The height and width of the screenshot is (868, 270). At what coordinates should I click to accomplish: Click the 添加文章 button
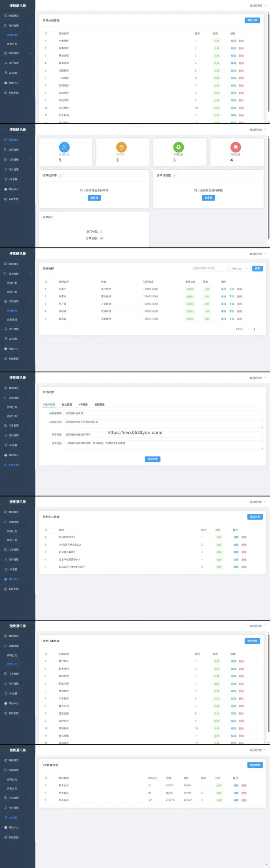(255, 517)
